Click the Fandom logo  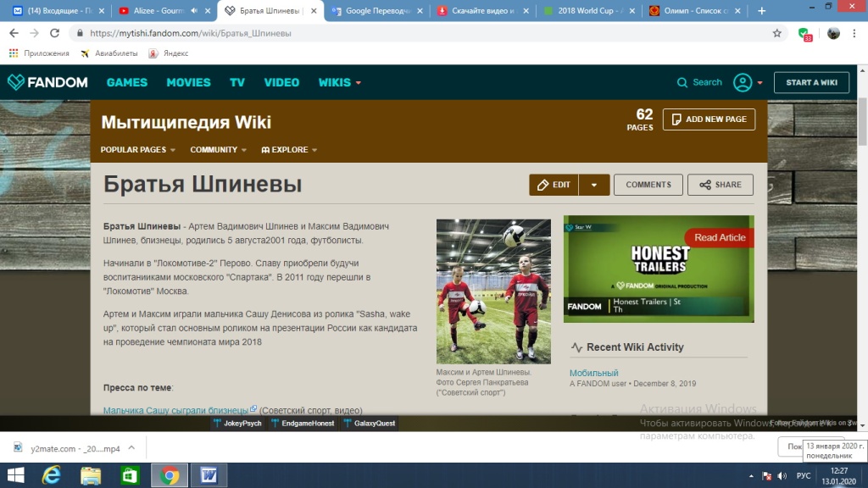pos(47,82)
